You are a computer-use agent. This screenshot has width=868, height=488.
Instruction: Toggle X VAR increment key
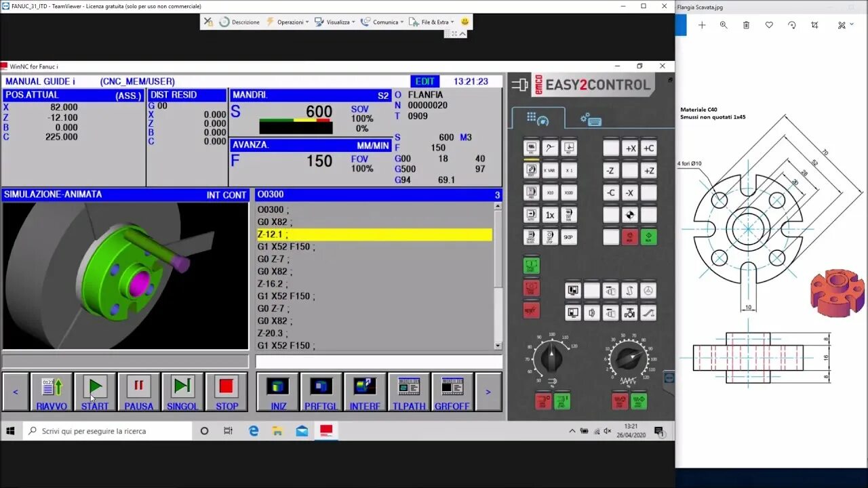tap(550, 170)
